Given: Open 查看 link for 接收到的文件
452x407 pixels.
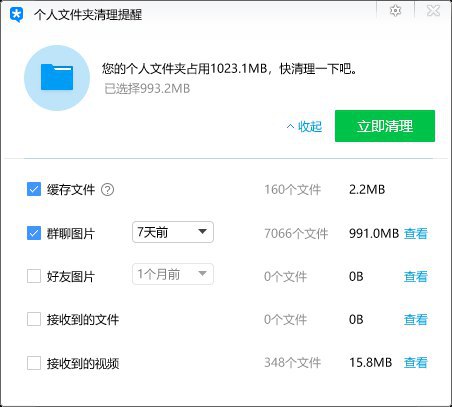Looking at the screenshot, I should coord(416,319).
